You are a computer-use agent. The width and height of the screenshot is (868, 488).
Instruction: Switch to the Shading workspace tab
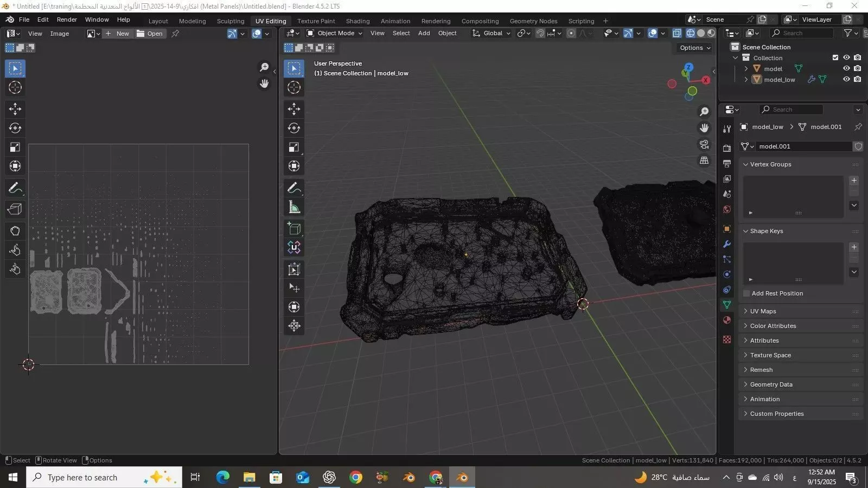tap(358, 21)
